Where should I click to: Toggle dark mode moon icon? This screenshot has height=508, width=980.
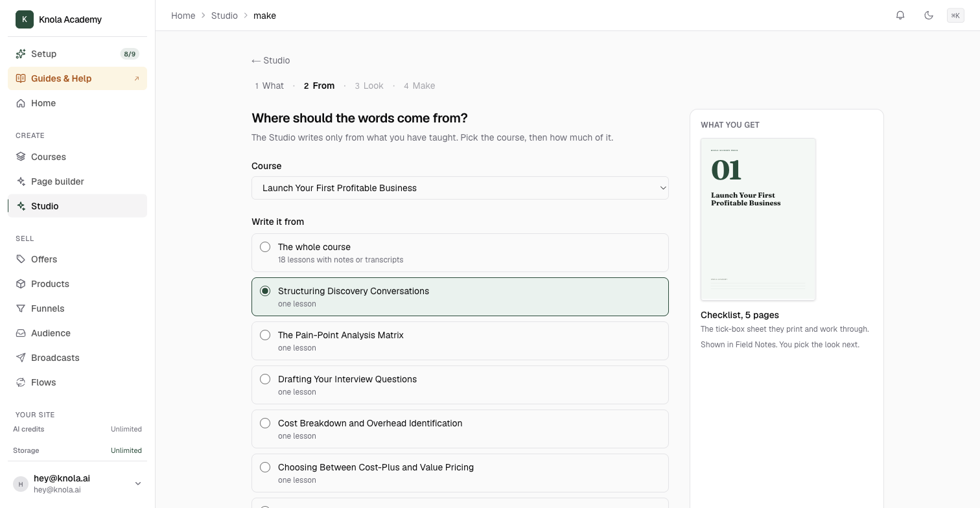pyautogui.click(x=929, y=16)
